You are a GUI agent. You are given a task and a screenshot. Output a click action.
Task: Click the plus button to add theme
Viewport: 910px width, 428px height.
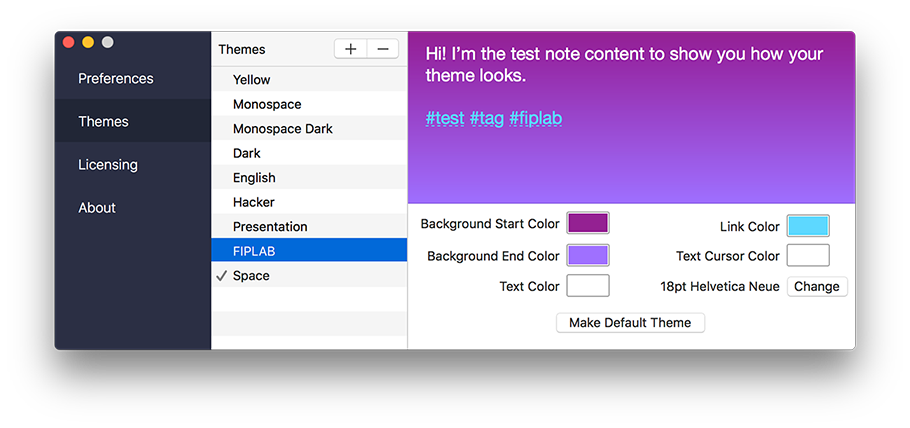pyautogui.click(x=350, y=49)
